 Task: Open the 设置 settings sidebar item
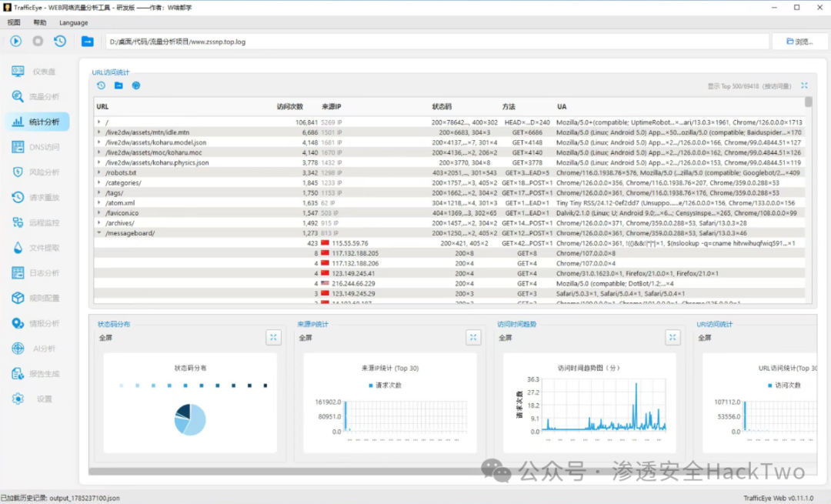[x=37, y=399]
